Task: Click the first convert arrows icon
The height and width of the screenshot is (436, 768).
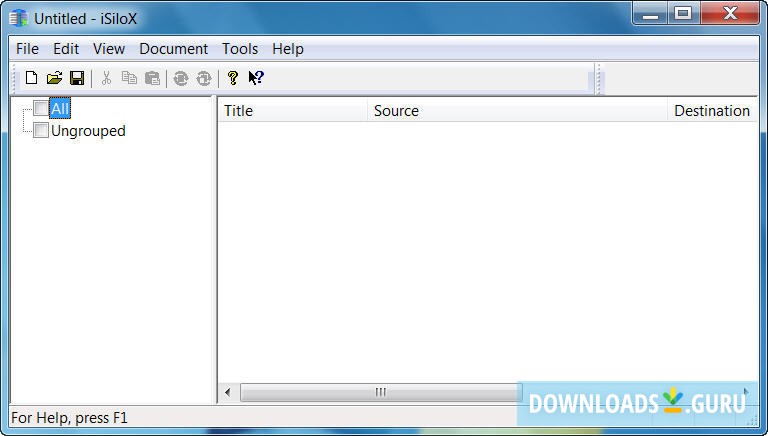Action: pos(181,78)
